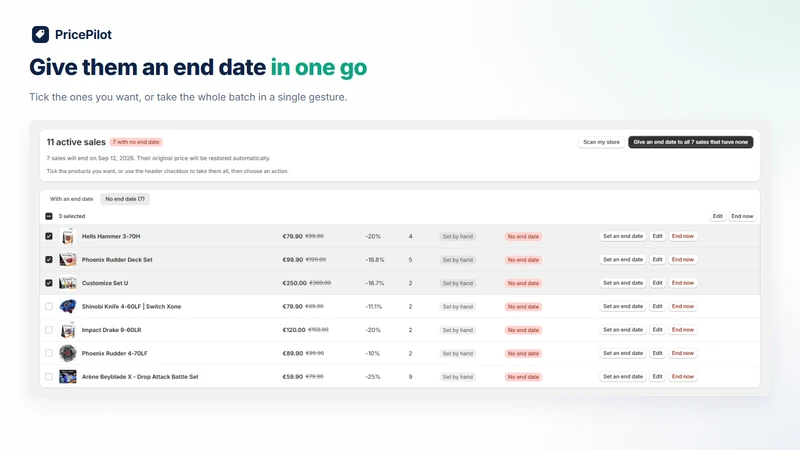Click the -16.8% discount for Phoenix Rudder Deck Set

click(x=375, y=260)
